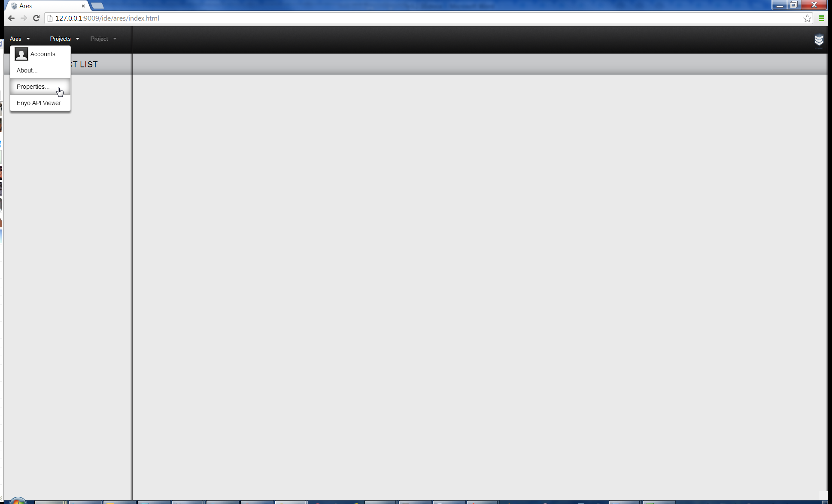The height and width of the screenshot is (504, 832).
Task: Click the forward navigation arrow
Action: (x=23, y=18)
